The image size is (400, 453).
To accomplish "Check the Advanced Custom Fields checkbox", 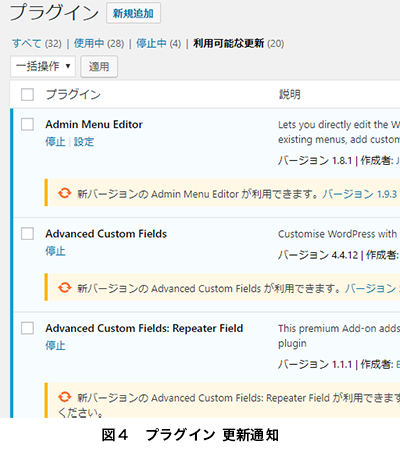I will pos(27,234).
